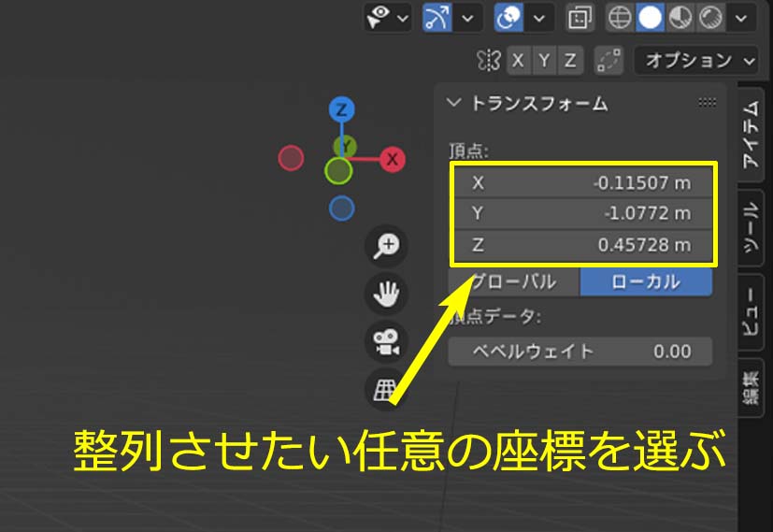Toggle camera view with the camera icon
773x532 pixels.
386,342
